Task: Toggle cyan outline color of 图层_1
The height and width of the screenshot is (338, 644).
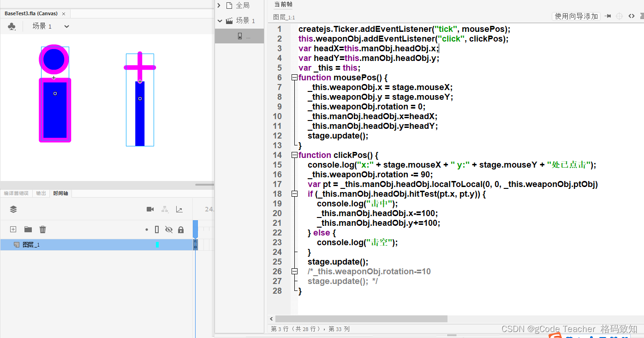Action: 157,245
